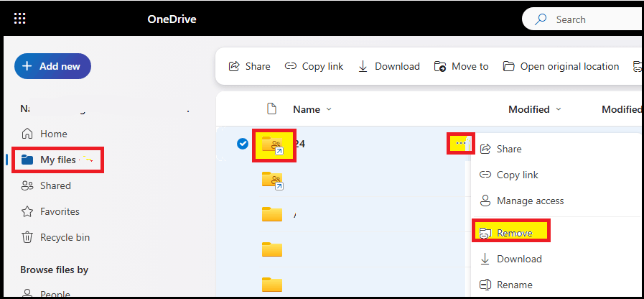644x299 pixels.
Task: Click Move to in the command bar
Action: tap(461, 66)
